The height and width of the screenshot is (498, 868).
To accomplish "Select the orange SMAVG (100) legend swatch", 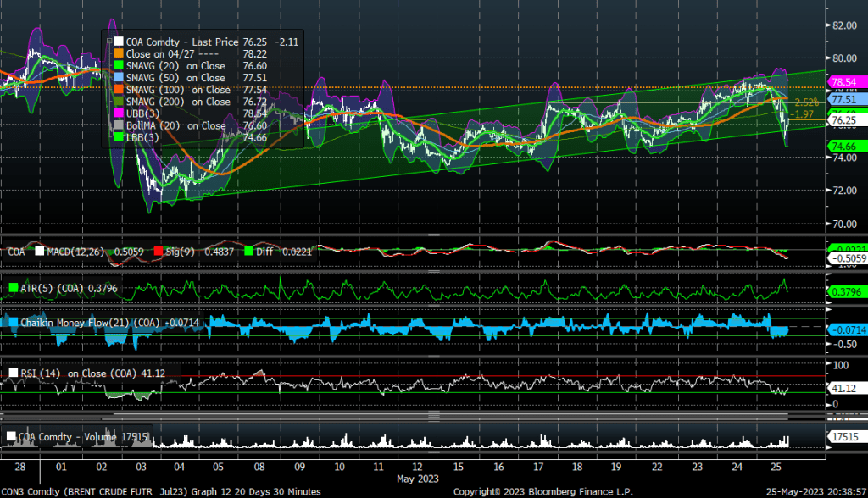I will coord(119,90).
